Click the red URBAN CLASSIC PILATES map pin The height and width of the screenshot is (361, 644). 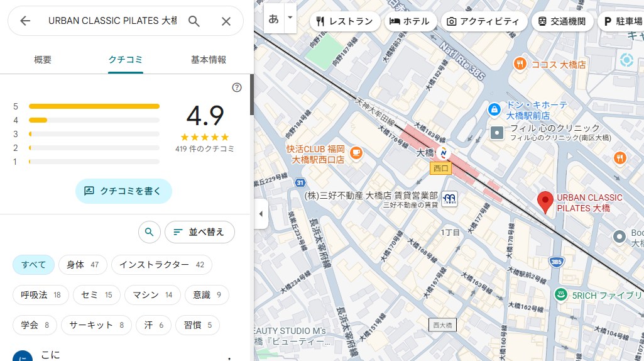[x=545, y=201]
